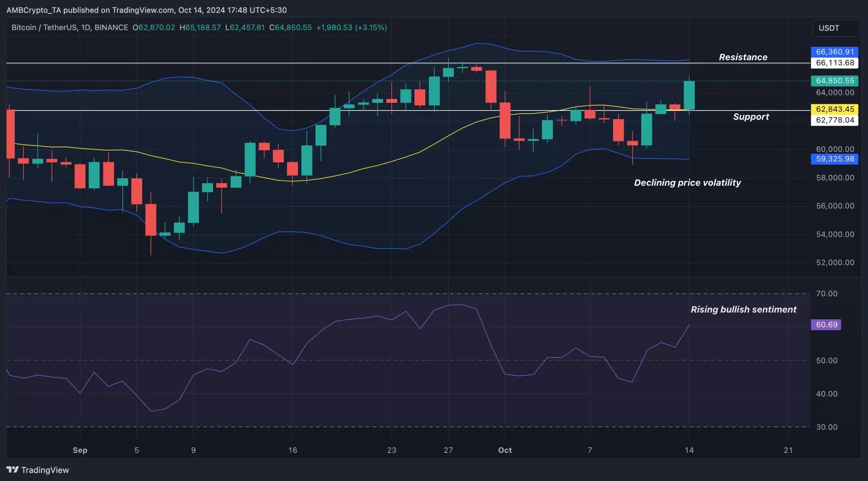868x481 pixels.
Task: Toggle the Rising bullish sentiment label
Action: 744,309
